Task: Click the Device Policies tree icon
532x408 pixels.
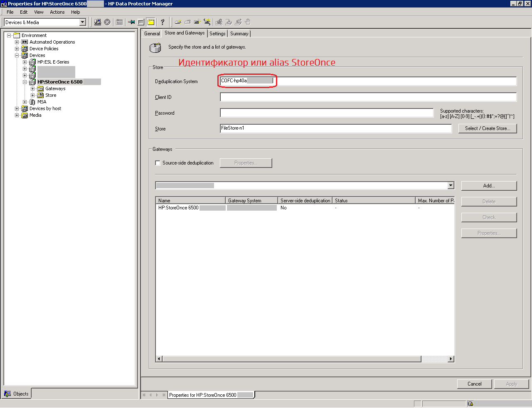Action: (x=25, y=49)
